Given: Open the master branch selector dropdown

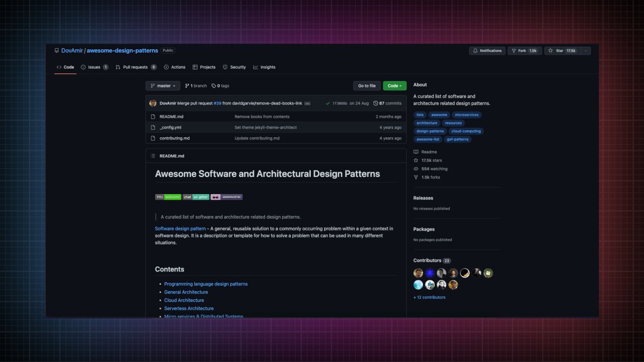Looking at the screenshot, I should [x=163, y=85].
